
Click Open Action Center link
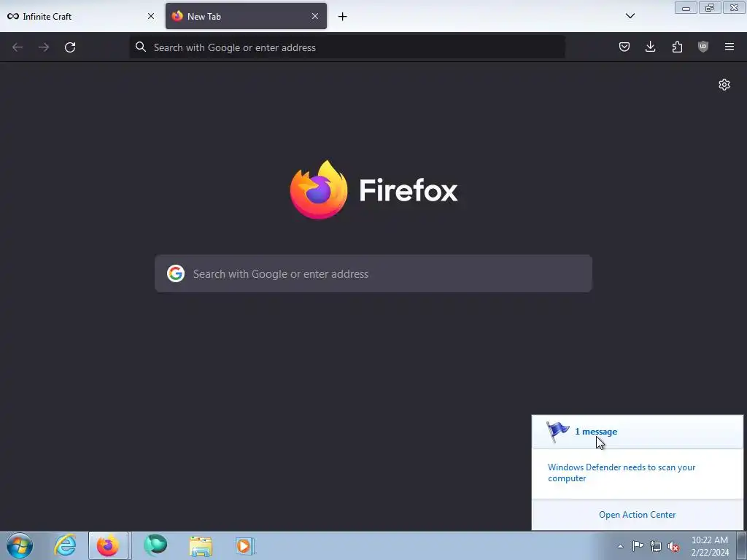[x=637, y=515]
